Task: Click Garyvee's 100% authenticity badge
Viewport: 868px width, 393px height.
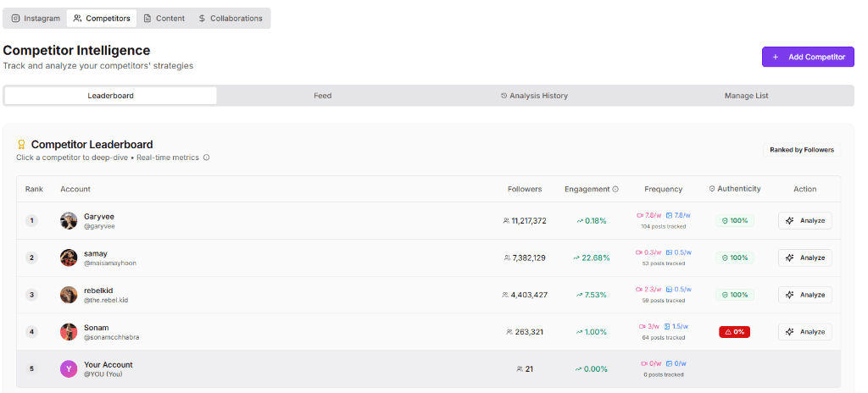Action: pyautogui.click(x=735, y=221)
